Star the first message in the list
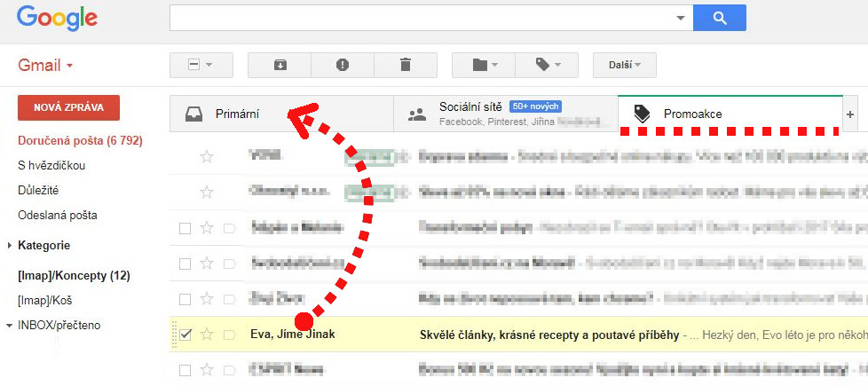Screen dimensions: 868x386 [x=207, y=157]
